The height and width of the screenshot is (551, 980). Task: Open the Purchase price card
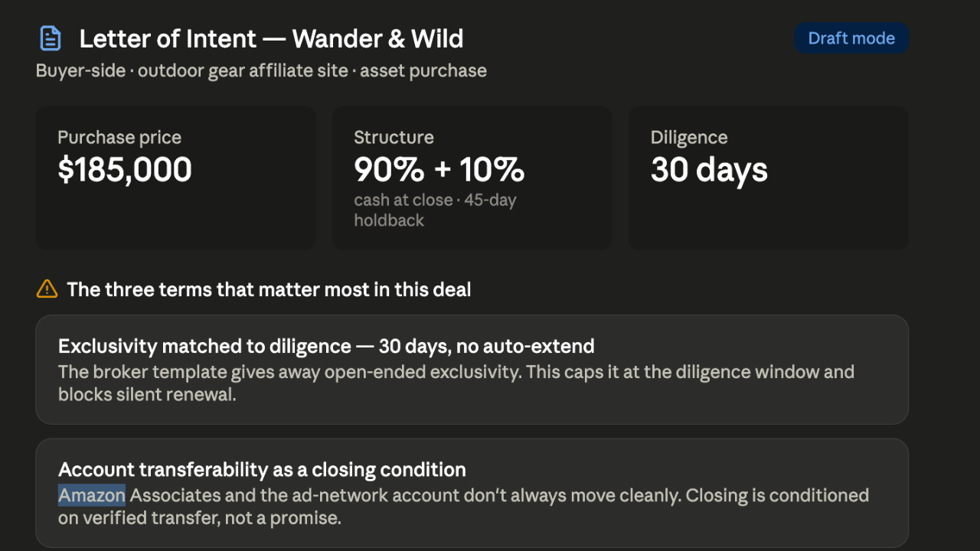[176, 178]
